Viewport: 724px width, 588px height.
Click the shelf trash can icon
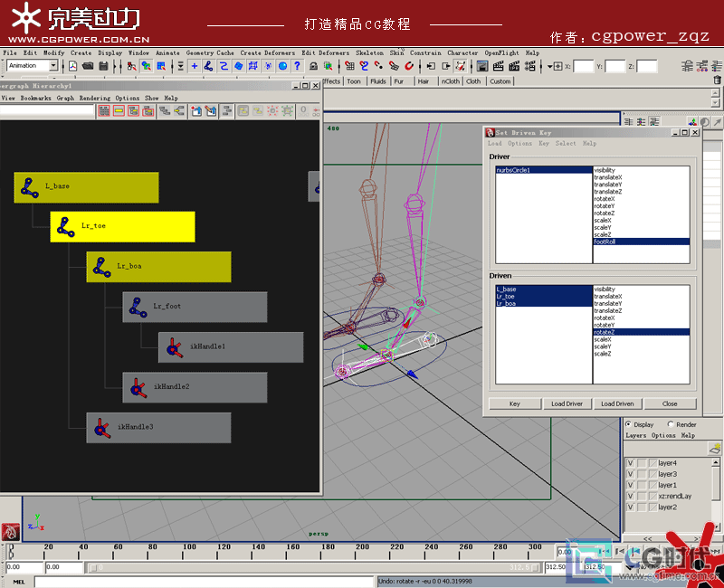point(717,80)
